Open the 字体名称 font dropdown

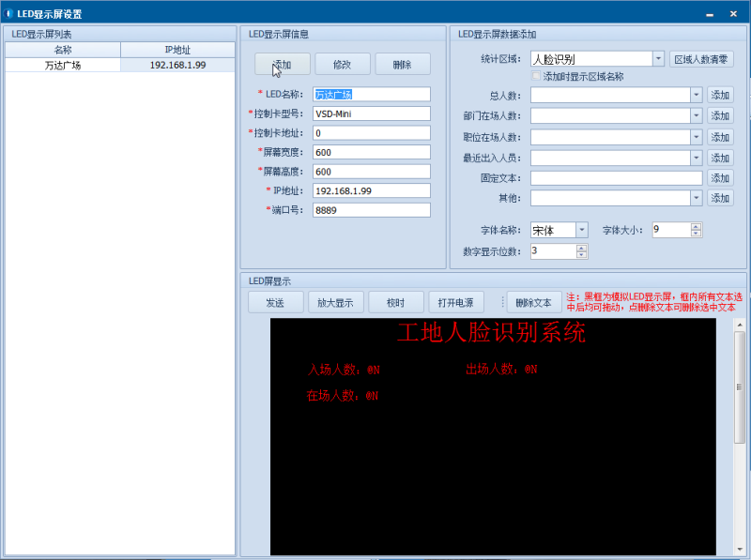(x=582, y=230)
